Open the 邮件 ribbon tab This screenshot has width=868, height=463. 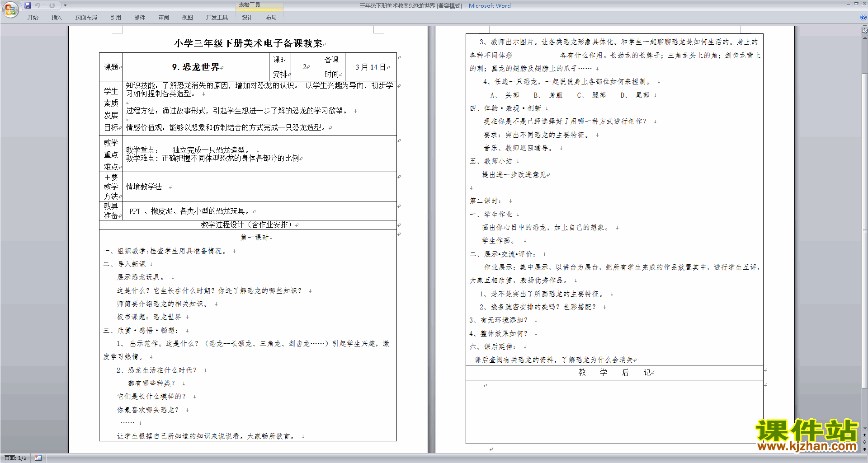[140, 17]
